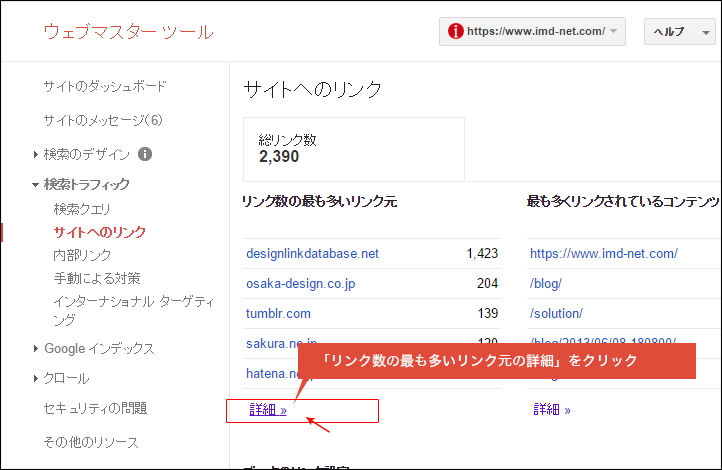Image resolution: width=722 pixels, height=470 pixels.
Task: Open the https://www.imd-net.com/ content link
Action: tap(604, 254)
